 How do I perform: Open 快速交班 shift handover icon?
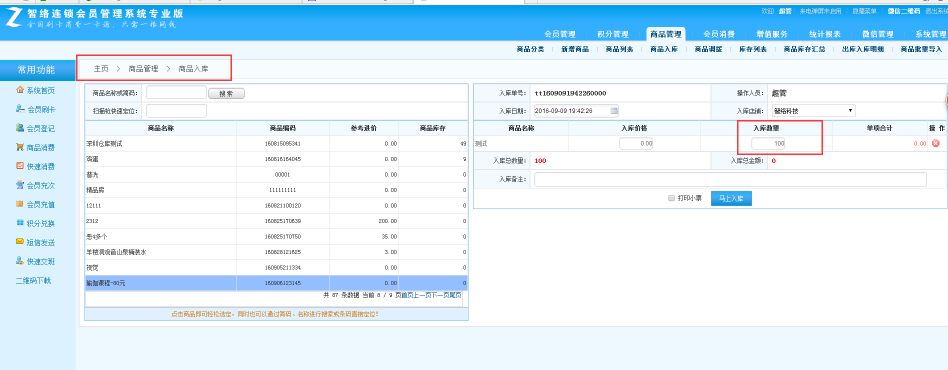[20, 261]
